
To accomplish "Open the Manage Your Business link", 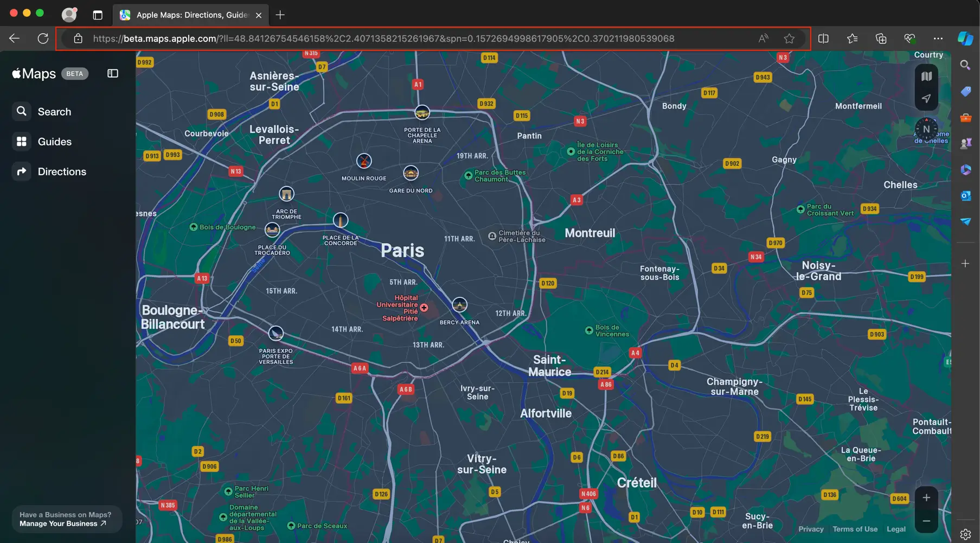I will pos(63,524).
